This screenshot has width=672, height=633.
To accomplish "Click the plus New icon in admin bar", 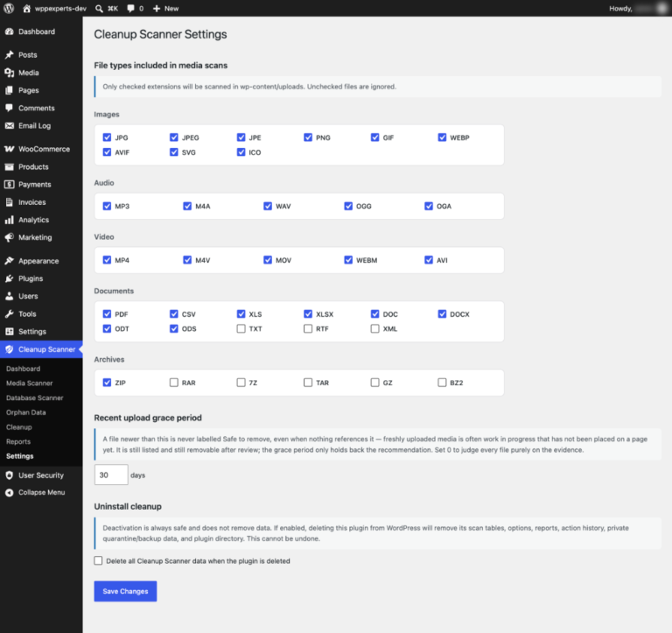I will (x=157, y=9).
